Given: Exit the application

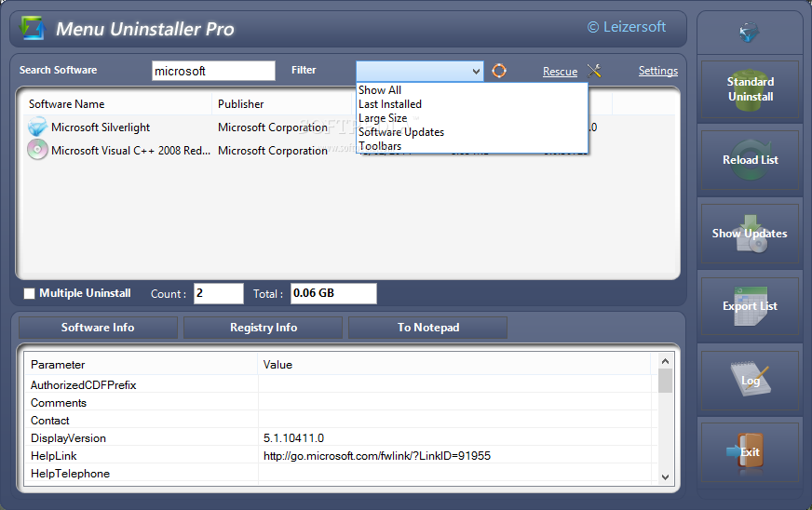Looking at the screenshot, I should pos(750,452).
